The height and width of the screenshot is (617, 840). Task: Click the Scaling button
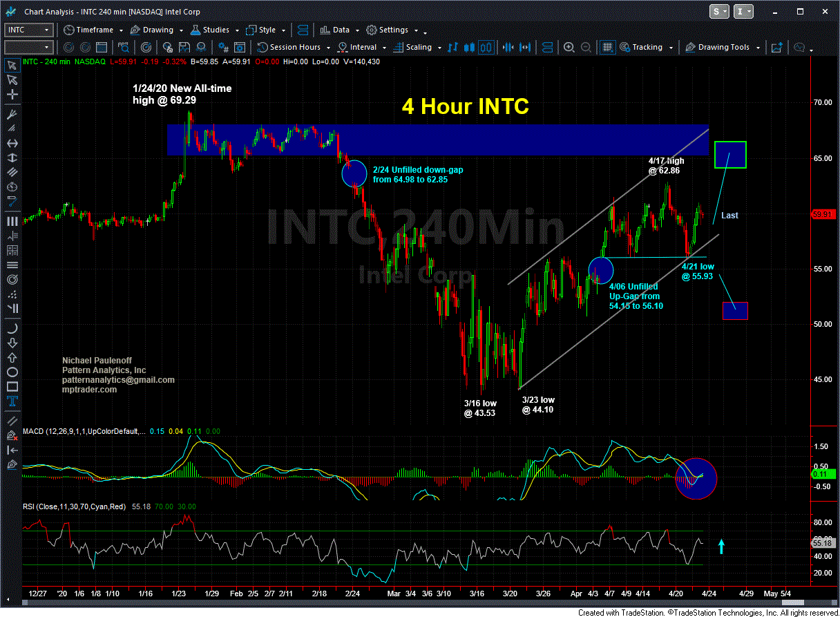point(412,48)
